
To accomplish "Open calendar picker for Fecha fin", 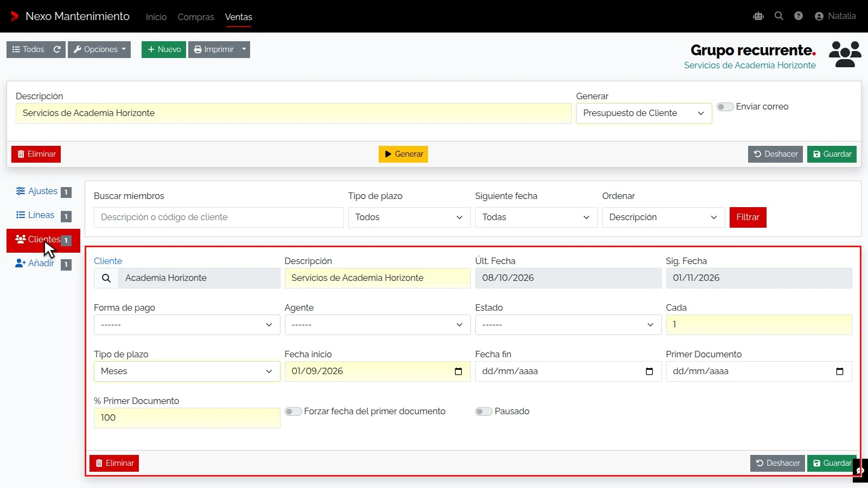I will (649, 371).
